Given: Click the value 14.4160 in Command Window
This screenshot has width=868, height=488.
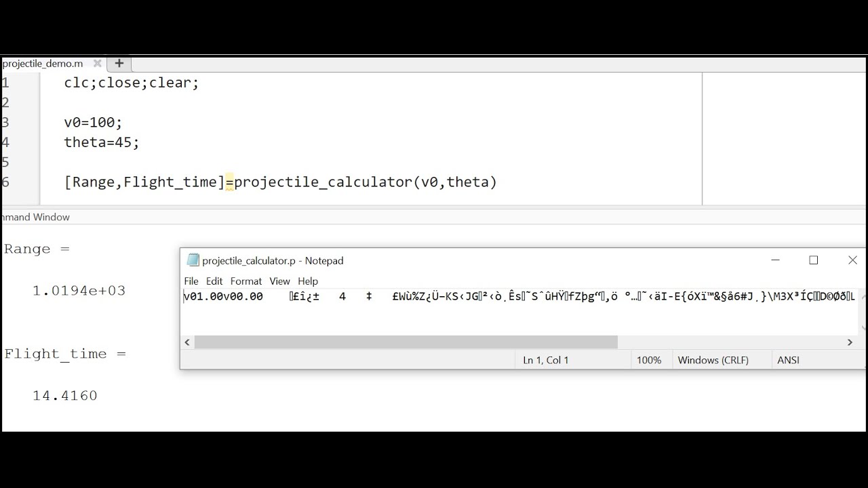Looking at the screenshot, I should (65, 396).
